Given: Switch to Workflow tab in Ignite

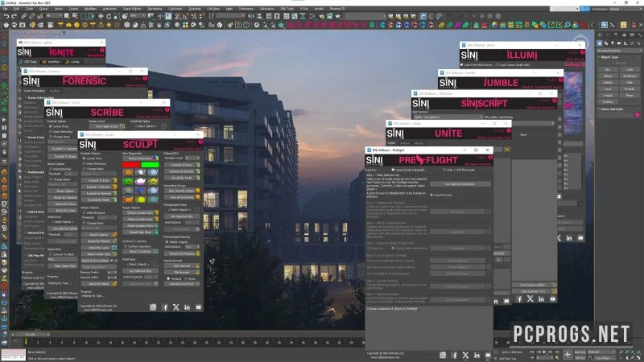Looking at the screenshot, I should click(x=52, y=62).
